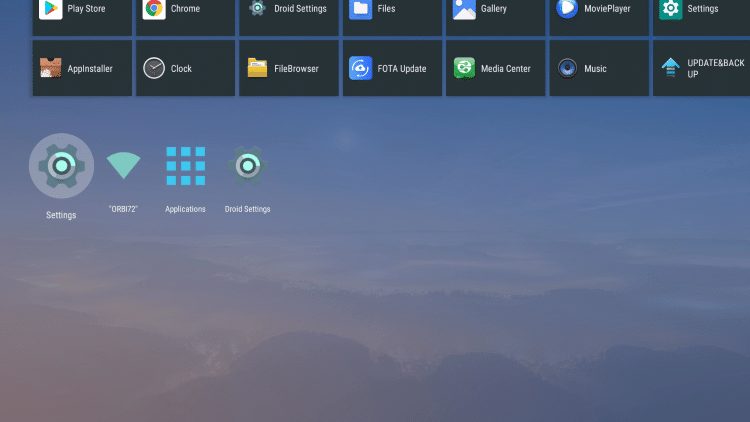Launch AppInstaller tile
750x422 pixels.
point(82,68)
